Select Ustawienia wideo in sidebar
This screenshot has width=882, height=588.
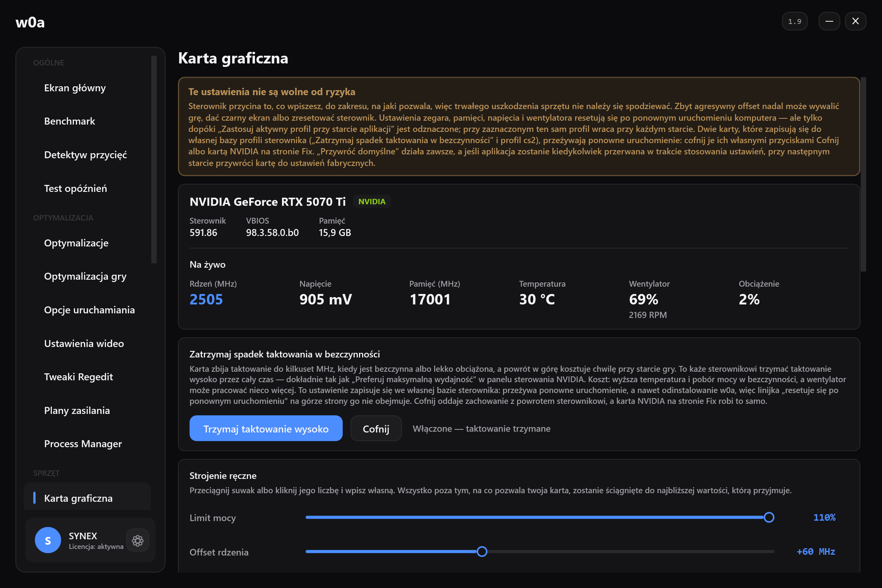click(x=87, y=344)
